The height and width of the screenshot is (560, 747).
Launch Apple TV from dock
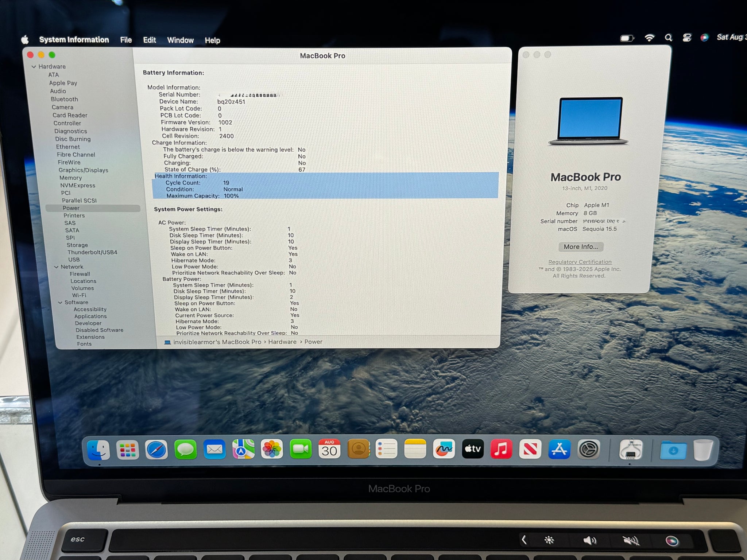472,449
